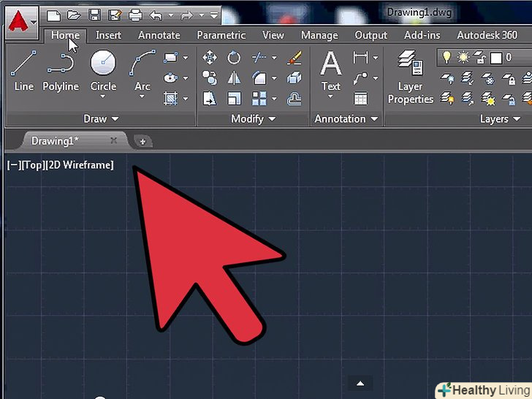Select the Stretch tool
532x399 pixels.
pos(209,99)
